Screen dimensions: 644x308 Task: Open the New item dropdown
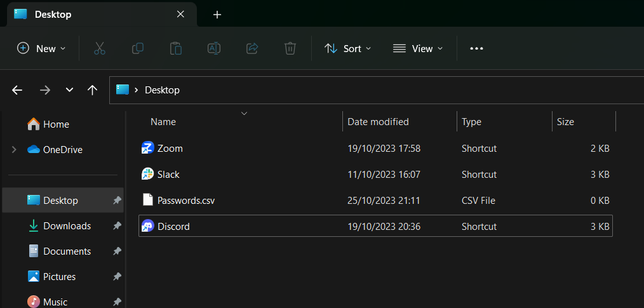[x=41, y=48]
